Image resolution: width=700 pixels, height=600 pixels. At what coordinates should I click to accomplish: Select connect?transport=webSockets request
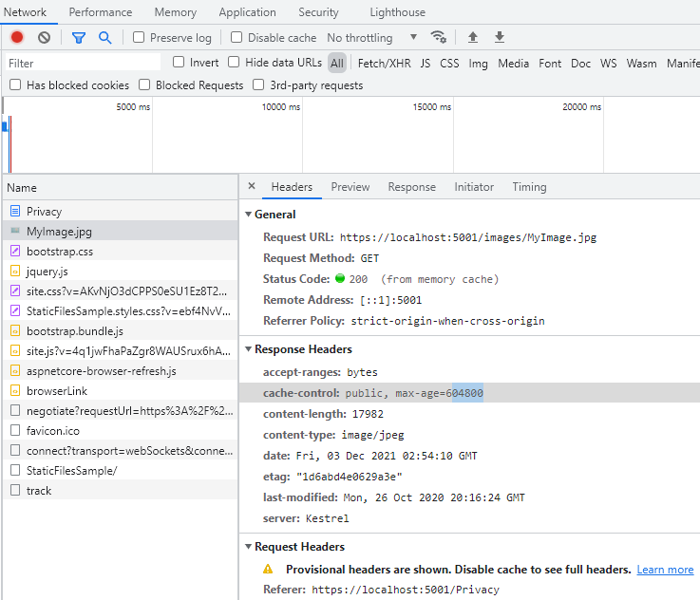(x=120, y=451)
